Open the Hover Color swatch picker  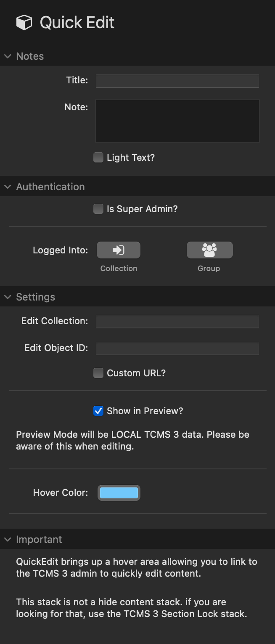pos(119,493)
